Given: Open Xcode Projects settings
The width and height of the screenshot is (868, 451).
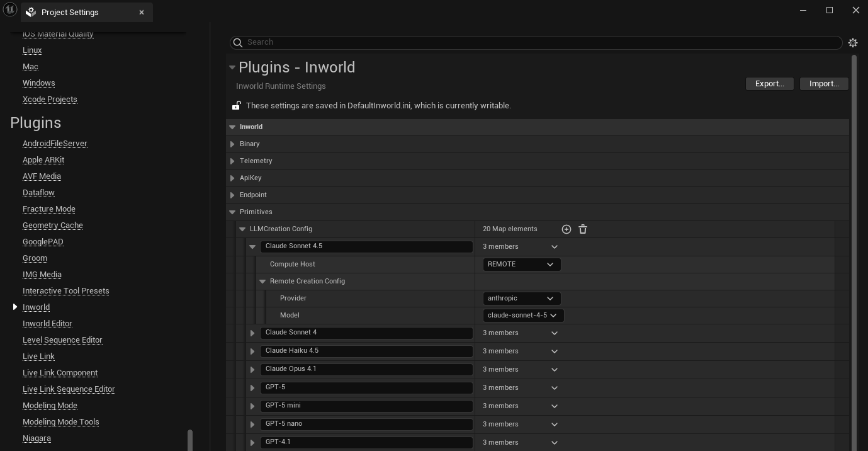Looking at the screenshot, I should pyautogui.click(x=50, y=99).
